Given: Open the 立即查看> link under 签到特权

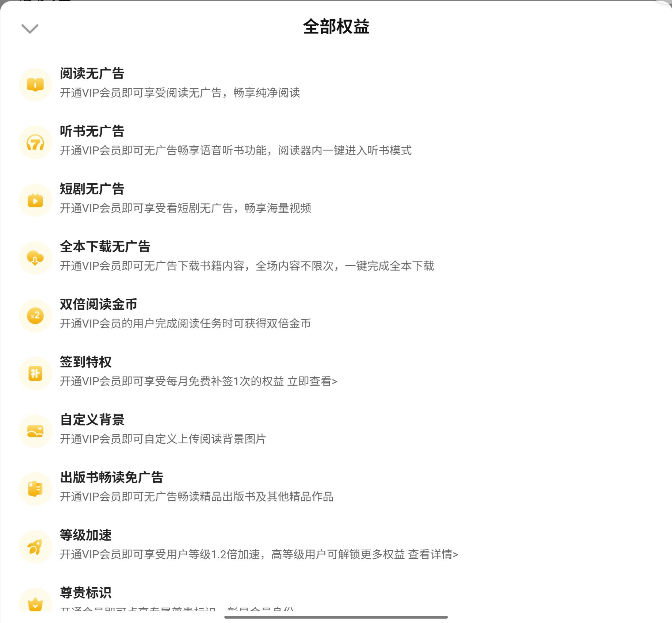Looking at the screenshot, I should [x=312, y=381].
